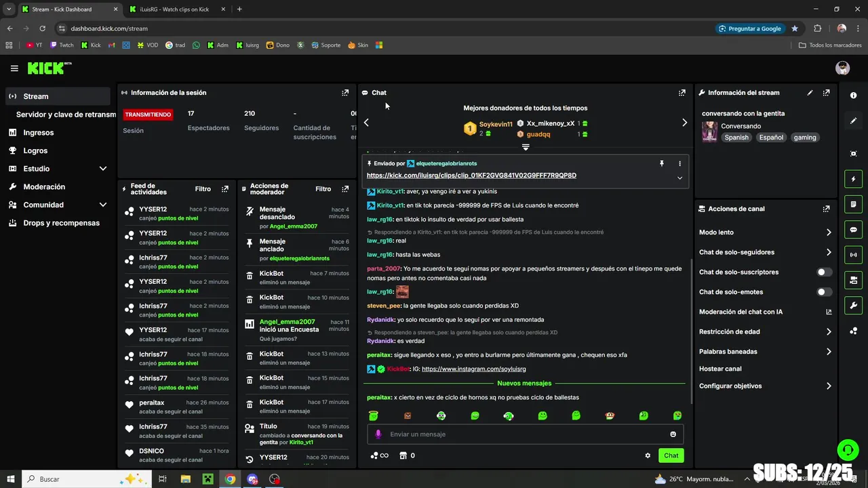Open the hamburger menu next to Kick logo
868x488 pixels.
[x=14, y=68]
